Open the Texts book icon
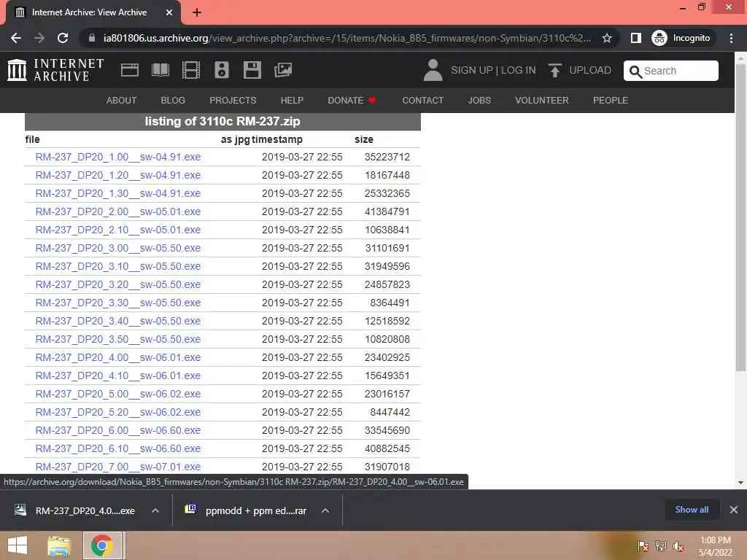The image size is (747, 560). pos(160,70)
